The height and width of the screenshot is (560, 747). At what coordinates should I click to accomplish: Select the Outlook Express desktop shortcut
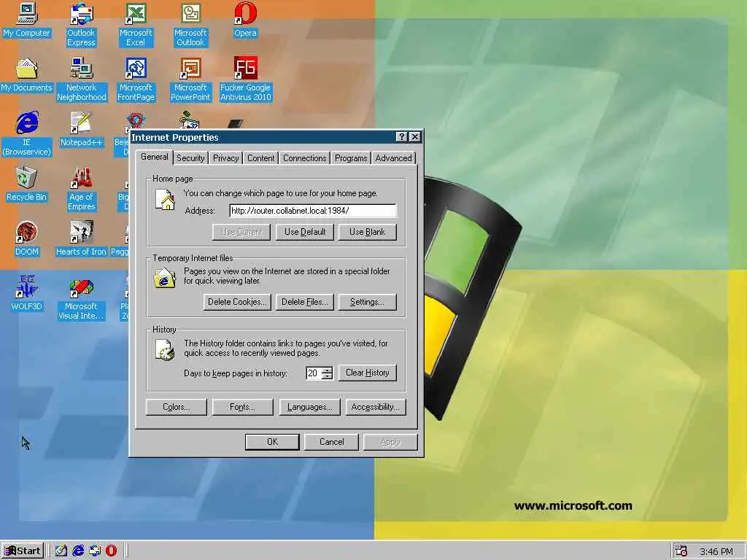tap(81, 25)
